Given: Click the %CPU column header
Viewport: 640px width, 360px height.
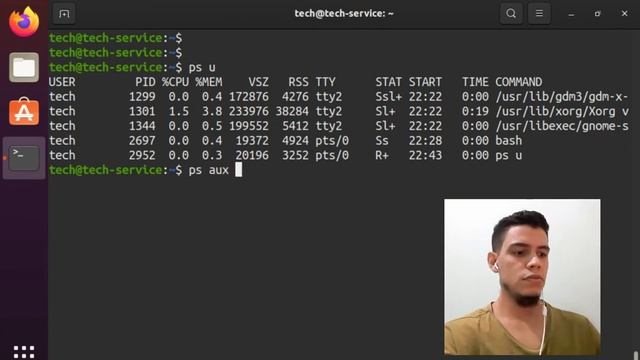Looking at the screenshot, I should pyautogui.click(x=176, y=82).
